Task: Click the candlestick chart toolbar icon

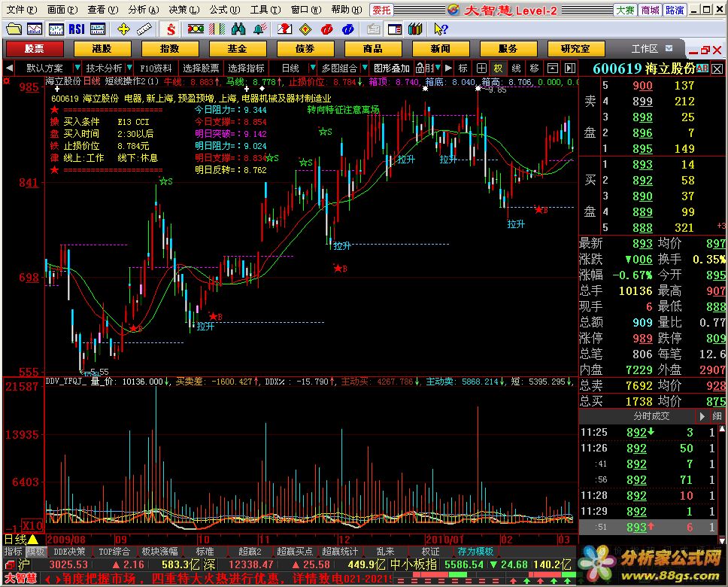Action: point(56,30)
